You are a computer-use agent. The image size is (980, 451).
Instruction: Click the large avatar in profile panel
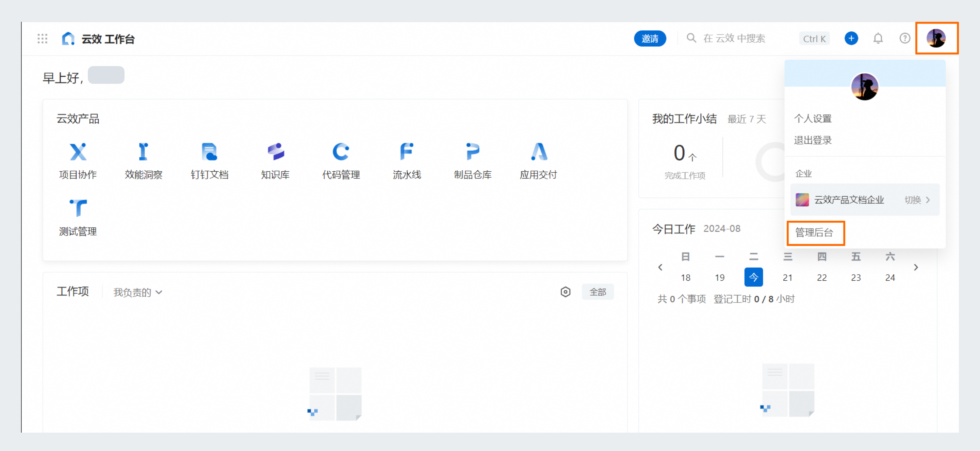point(864,87)
